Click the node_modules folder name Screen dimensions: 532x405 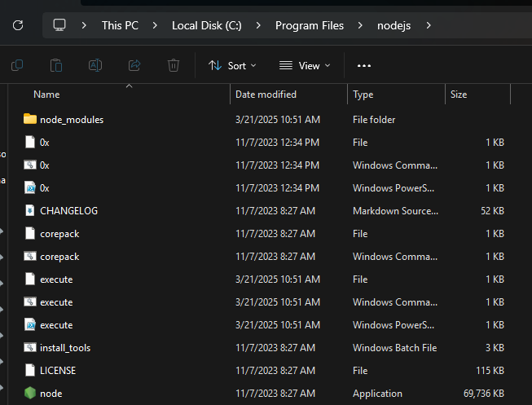(72, 120)
